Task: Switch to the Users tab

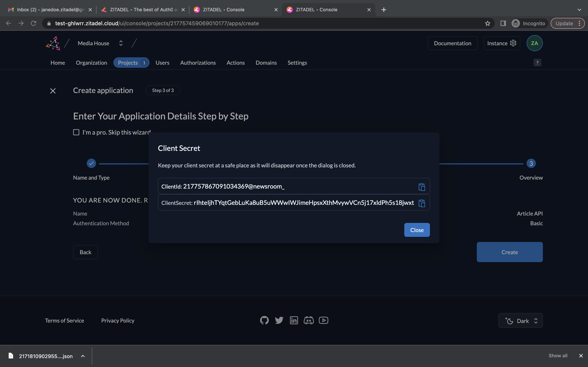Action: tap(162, 63)
